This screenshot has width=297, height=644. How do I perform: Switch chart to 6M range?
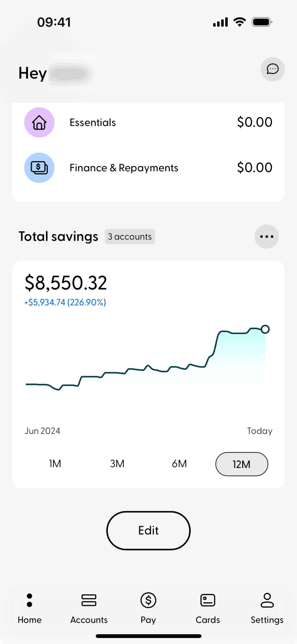(x=179, y=464)
